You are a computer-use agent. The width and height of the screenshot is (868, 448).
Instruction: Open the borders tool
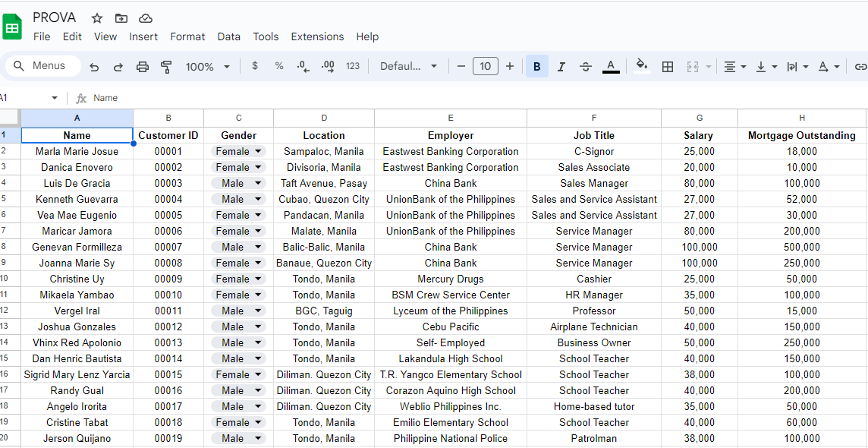[x=668, y=67]
